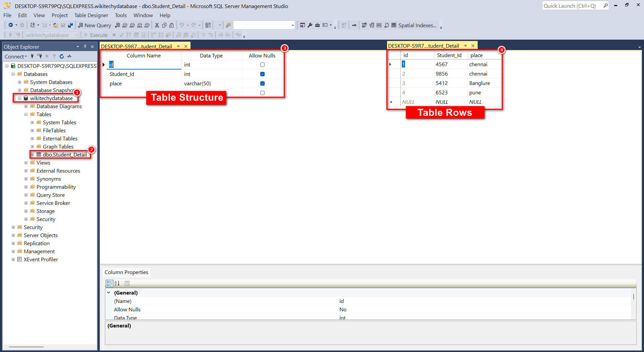The image size is (644, 352).
Task: Enable Allow Nulls for id column
Action: coord(262,64)
